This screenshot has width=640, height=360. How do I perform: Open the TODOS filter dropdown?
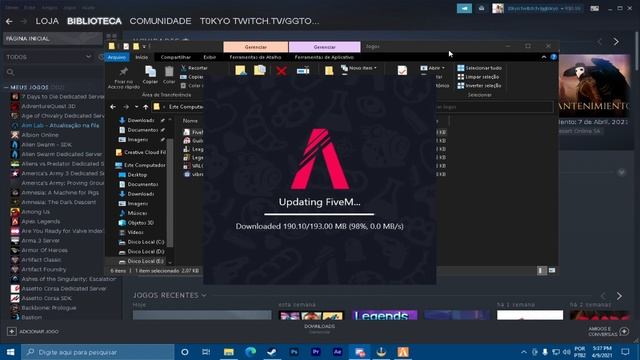(x=49, y=57)
